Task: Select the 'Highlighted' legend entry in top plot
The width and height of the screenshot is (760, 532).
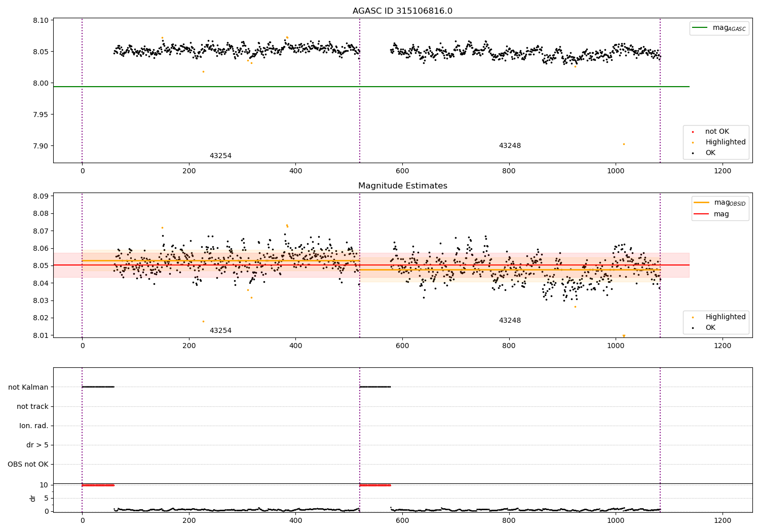Action: 719,142
